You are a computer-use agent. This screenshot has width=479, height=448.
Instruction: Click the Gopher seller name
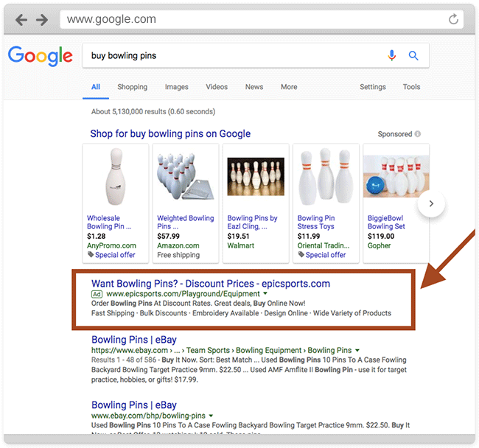379,246
